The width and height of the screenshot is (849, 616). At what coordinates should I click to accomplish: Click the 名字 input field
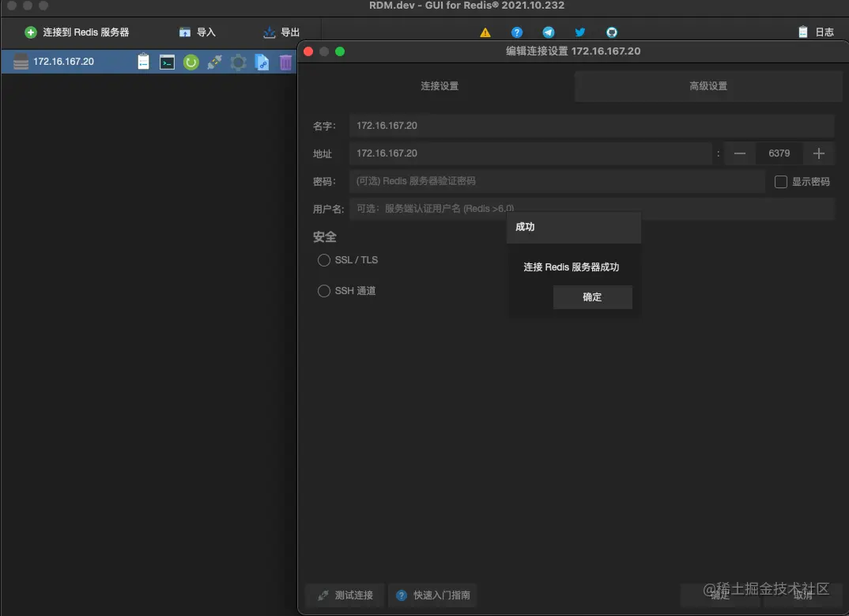(591, 126)
